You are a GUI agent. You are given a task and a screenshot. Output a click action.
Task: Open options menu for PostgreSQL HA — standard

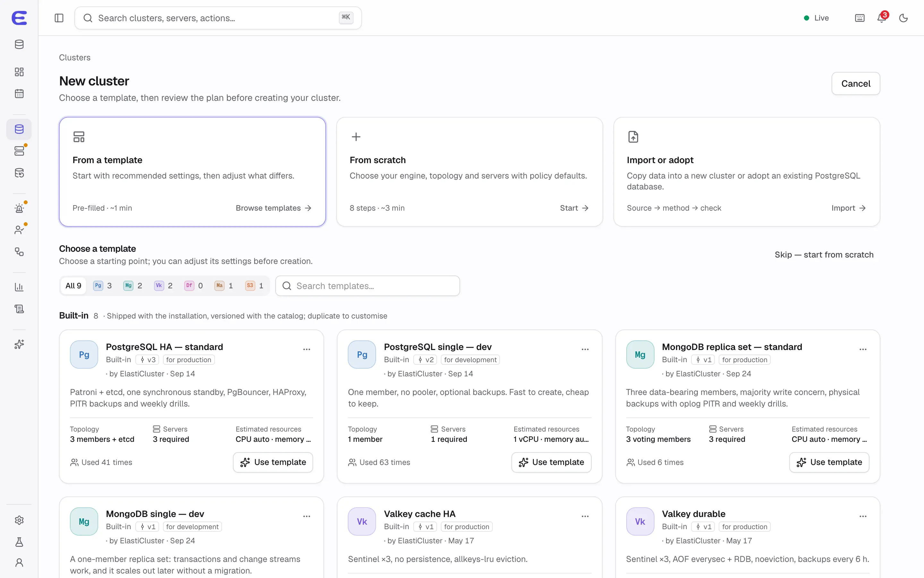(307, 349)
